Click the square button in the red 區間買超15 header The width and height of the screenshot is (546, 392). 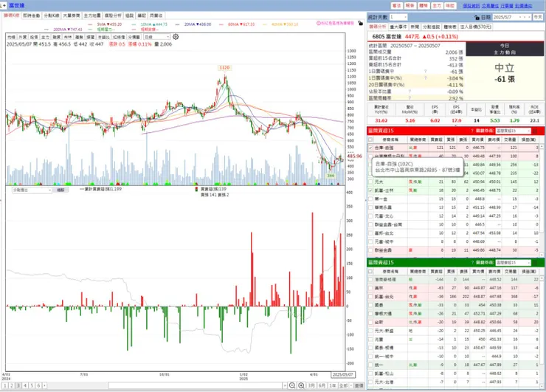[535, 131]
